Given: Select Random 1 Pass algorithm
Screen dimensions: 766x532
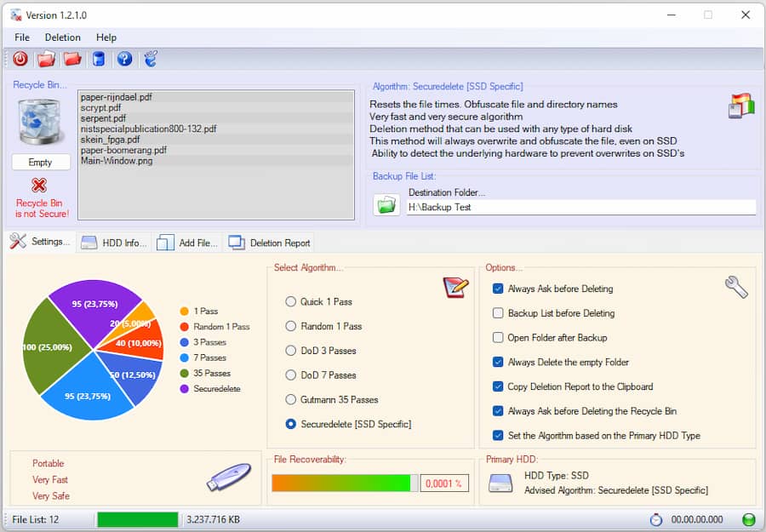Looking at the screenshot, I should [x=324, y=326].
